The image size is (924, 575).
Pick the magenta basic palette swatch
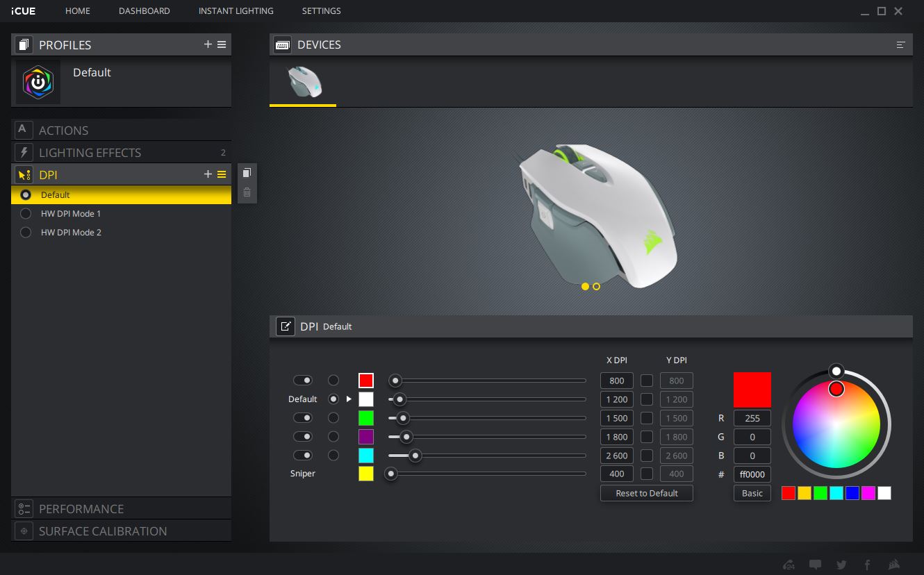868,493
